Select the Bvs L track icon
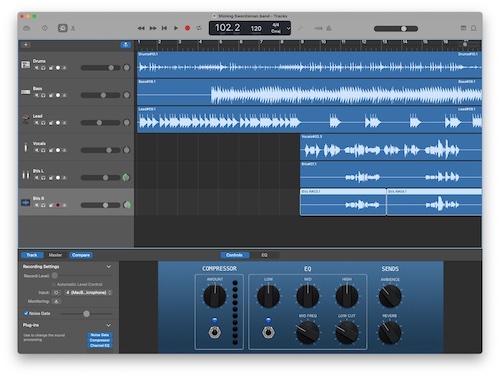 [26, 174]
